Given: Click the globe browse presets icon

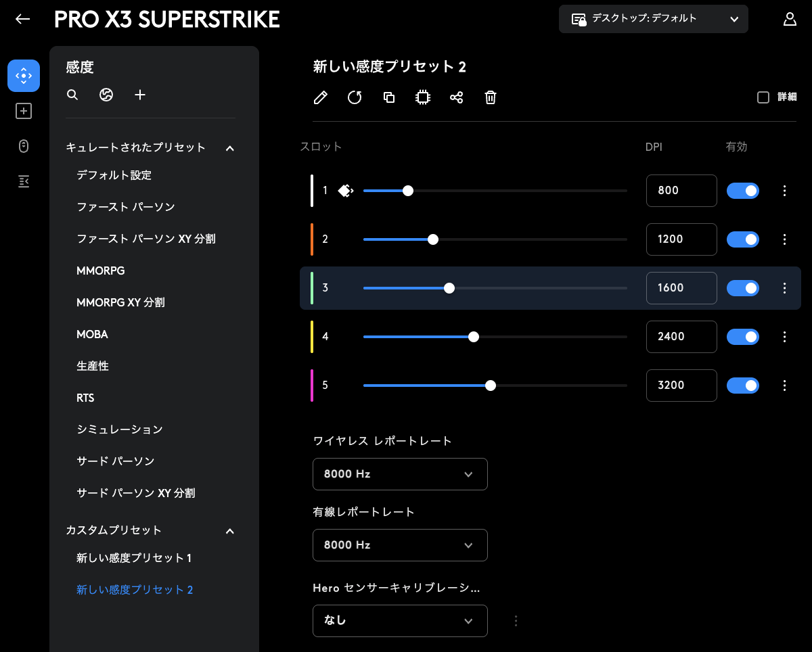Looking at the screenshot, I should [106, 95].
